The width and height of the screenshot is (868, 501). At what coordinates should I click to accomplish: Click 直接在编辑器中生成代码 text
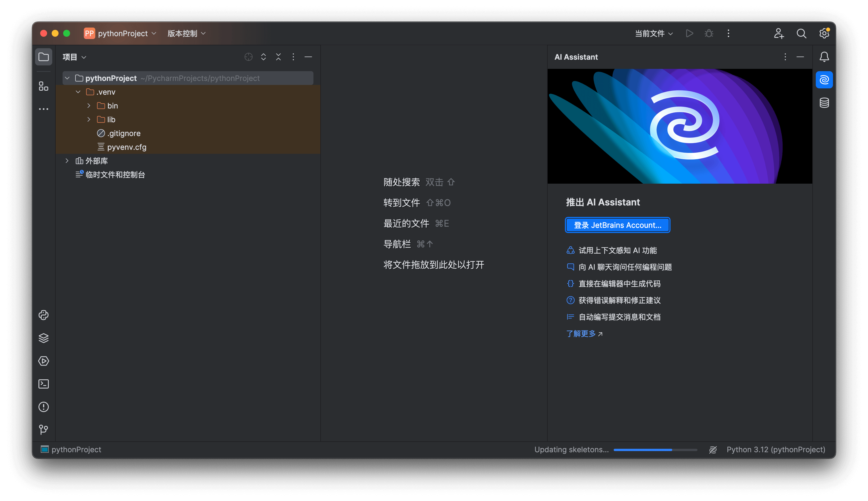[619, 283]
